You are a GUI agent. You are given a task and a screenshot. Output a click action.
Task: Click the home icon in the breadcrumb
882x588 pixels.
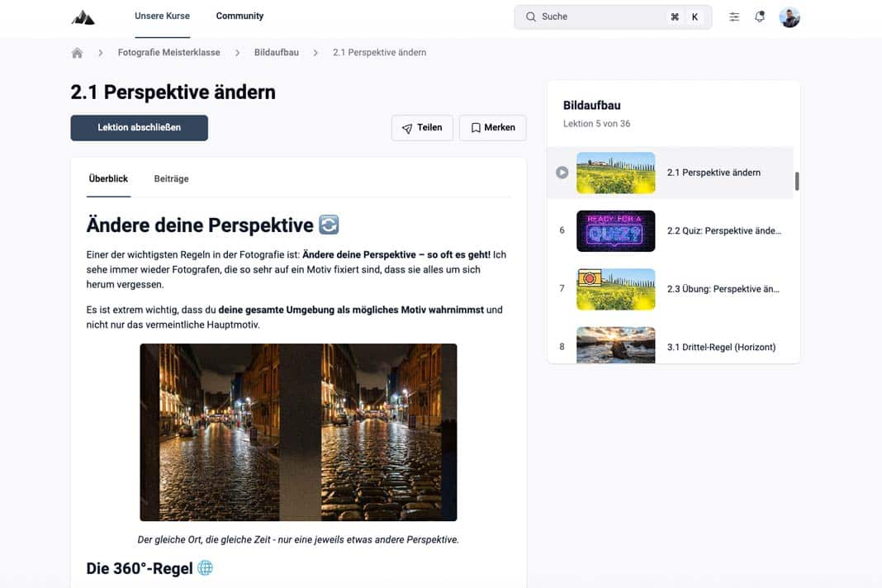point(77,52)
